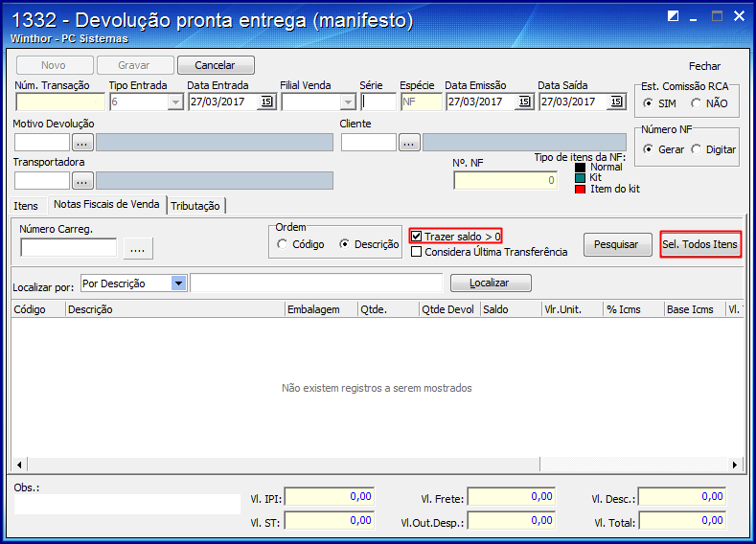The width and height of the screenshot is (756, 544).
Task: Click the Qtde Devol column header
Action: [449, 309]
